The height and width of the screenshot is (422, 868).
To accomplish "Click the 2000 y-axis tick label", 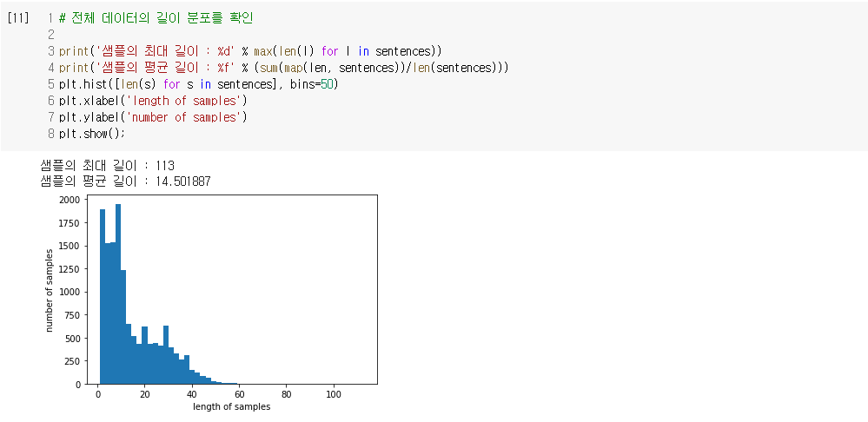I will point(70,200).
